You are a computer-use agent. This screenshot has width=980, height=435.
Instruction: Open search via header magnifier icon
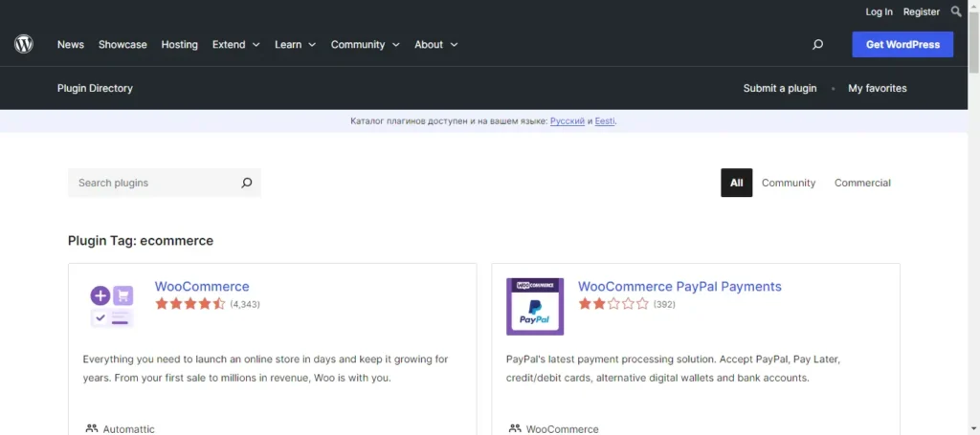[x=817, y=44]
